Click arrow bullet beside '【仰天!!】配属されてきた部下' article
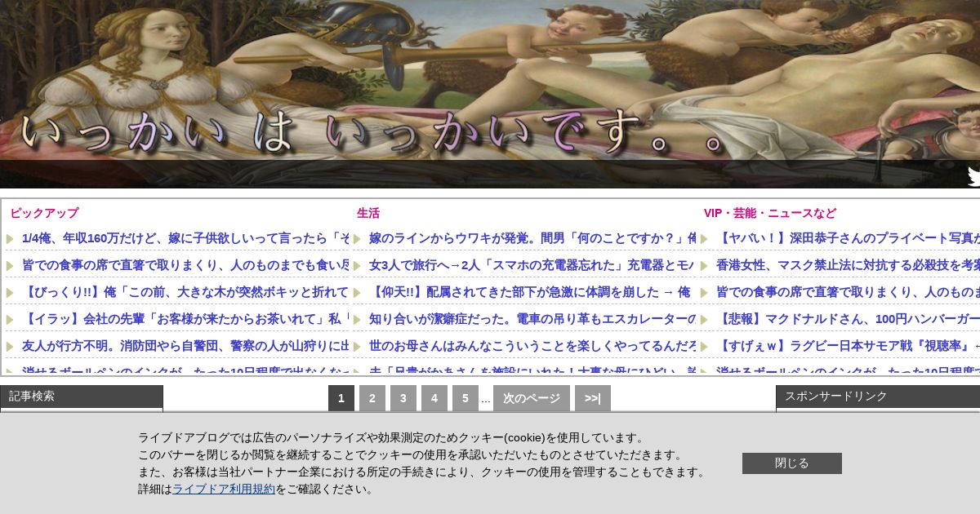 [357, 293]
